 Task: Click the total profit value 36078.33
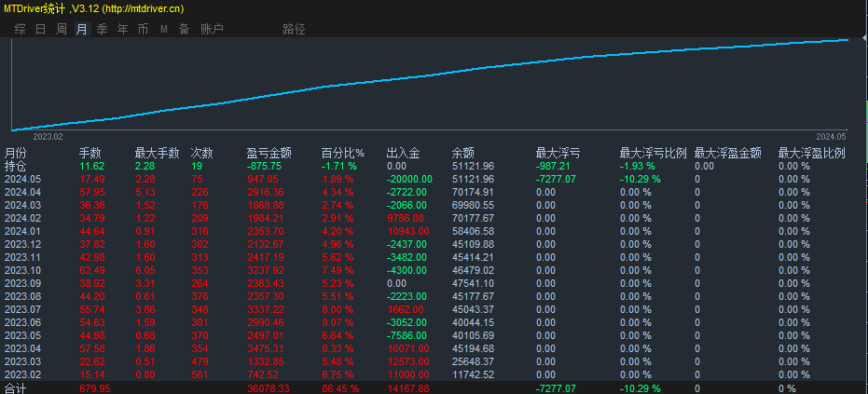(269, 388)
